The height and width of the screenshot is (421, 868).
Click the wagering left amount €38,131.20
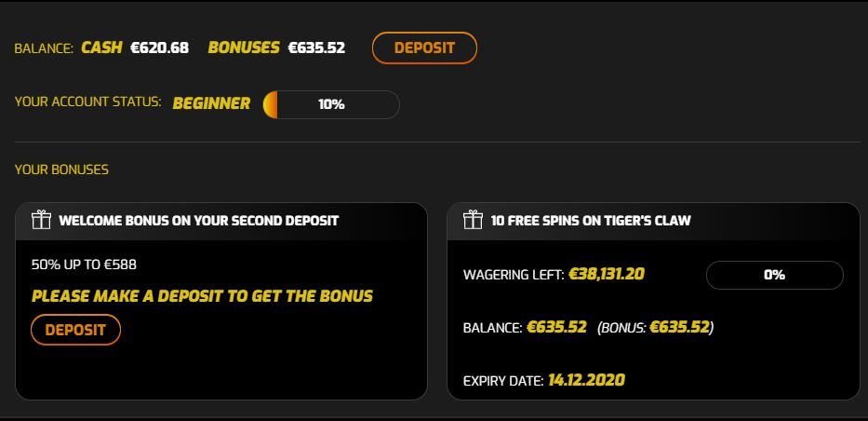(x=607, y=274)
